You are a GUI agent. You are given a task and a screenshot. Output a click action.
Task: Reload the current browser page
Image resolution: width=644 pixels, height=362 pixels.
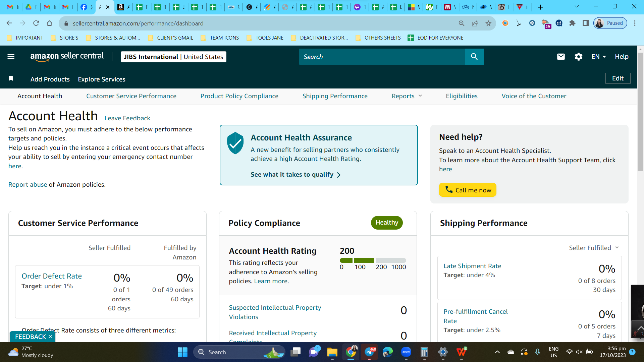point(36,23)
